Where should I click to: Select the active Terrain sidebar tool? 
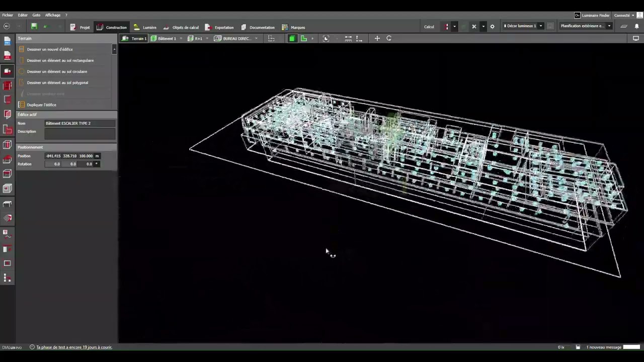(7, 71)
